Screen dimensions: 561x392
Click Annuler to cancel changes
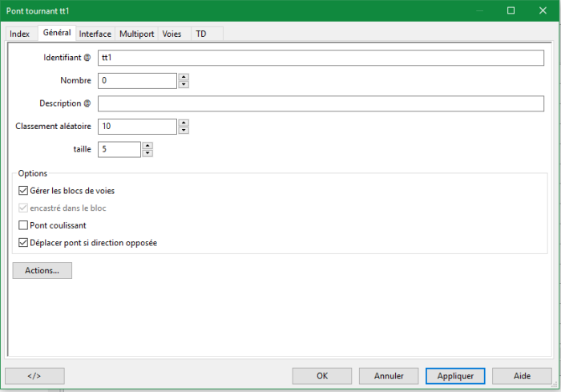pos(389,375)
